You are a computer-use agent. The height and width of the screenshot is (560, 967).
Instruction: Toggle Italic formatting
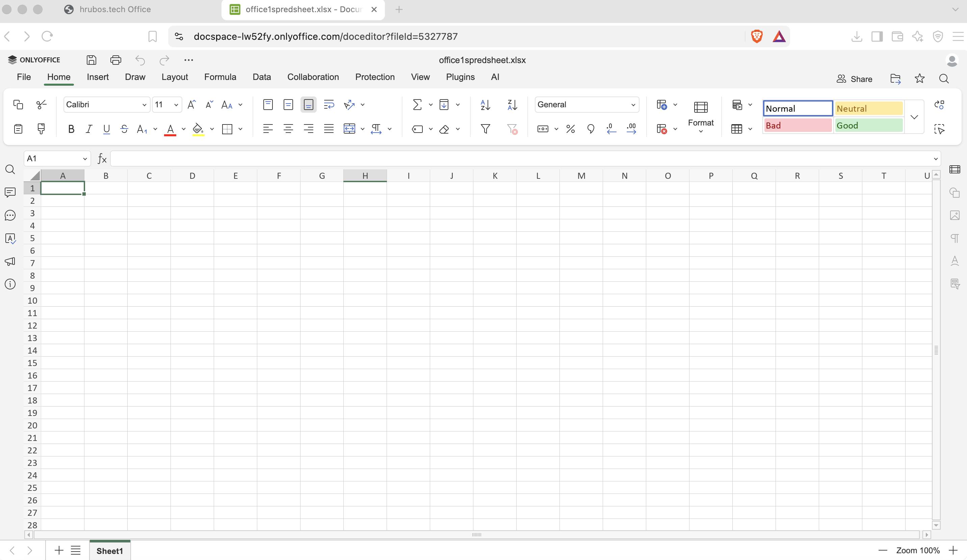pos(89,129)
